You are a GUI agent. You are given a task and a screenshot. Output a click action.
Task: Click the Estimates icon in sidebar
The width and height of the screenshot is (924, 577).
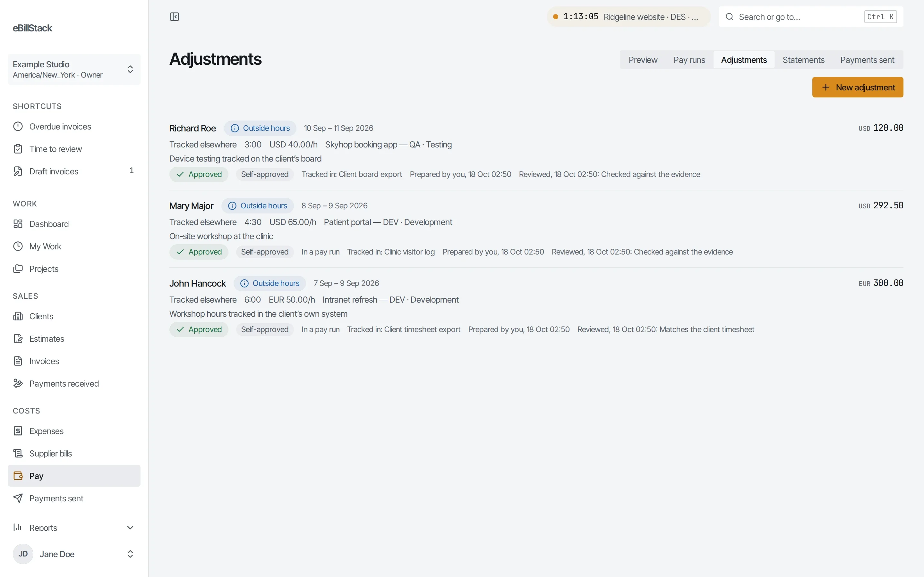(x=18, y=339)
